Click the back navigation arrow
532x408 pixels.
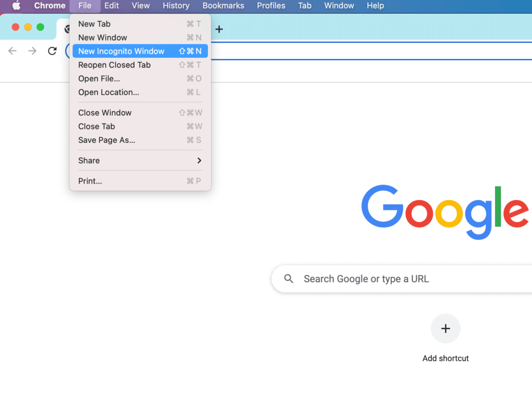point(12,50)
